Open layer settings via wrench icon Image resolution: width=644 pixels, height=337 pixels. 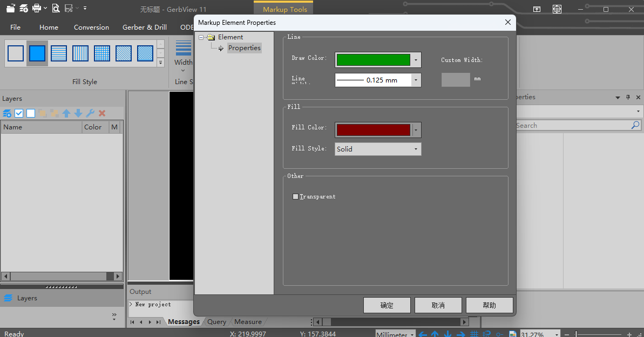pyautogui.click(x=90, y=113)
